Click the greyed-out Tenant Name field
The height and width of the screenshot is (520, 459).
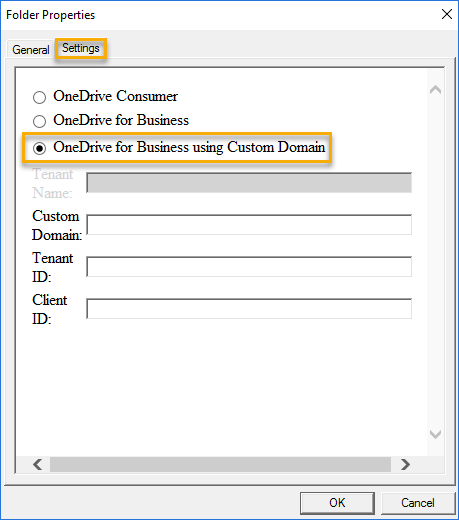click(249, 182)
